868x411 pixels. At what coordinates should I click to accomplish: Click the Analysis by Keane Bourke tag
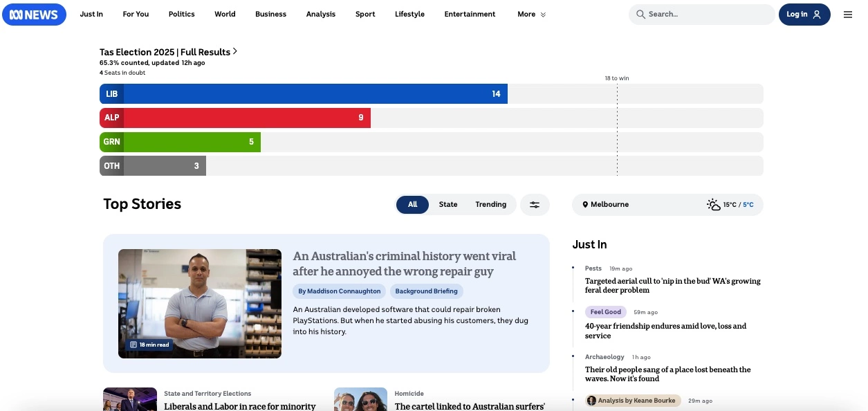pos(633,401)
